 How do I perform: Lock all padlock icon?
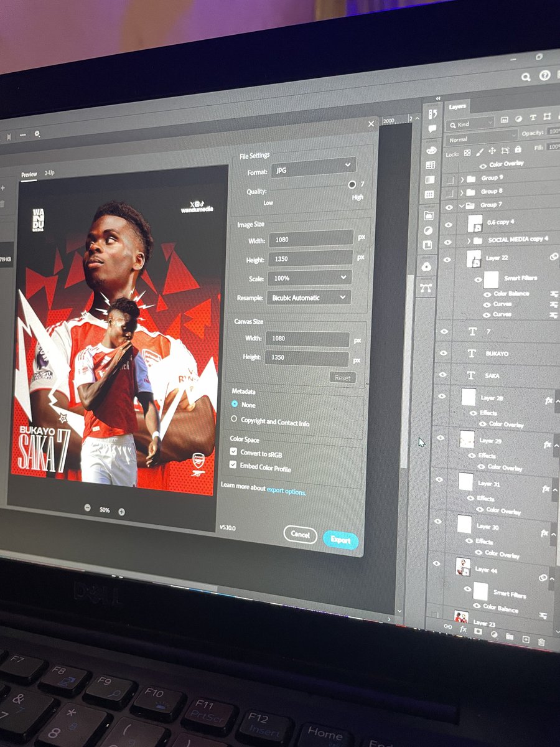[518, 149]
